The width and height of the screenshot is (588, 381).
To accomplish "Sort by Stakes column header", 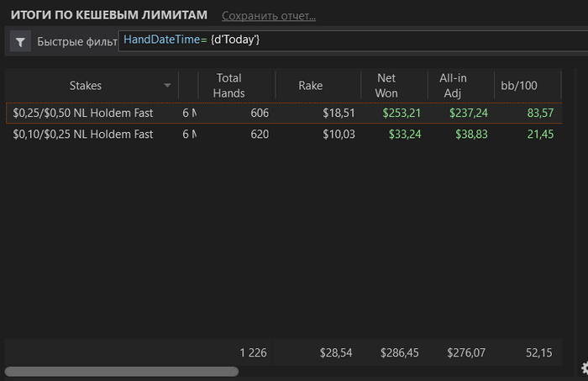I will (86, 86).
